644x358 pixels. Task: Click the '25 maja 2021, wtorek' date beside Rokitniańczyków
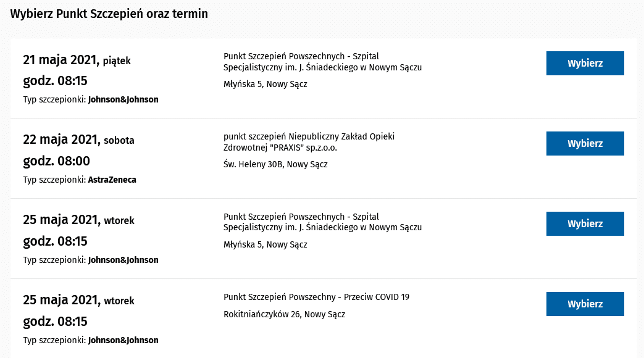click(x=78, y=301)
